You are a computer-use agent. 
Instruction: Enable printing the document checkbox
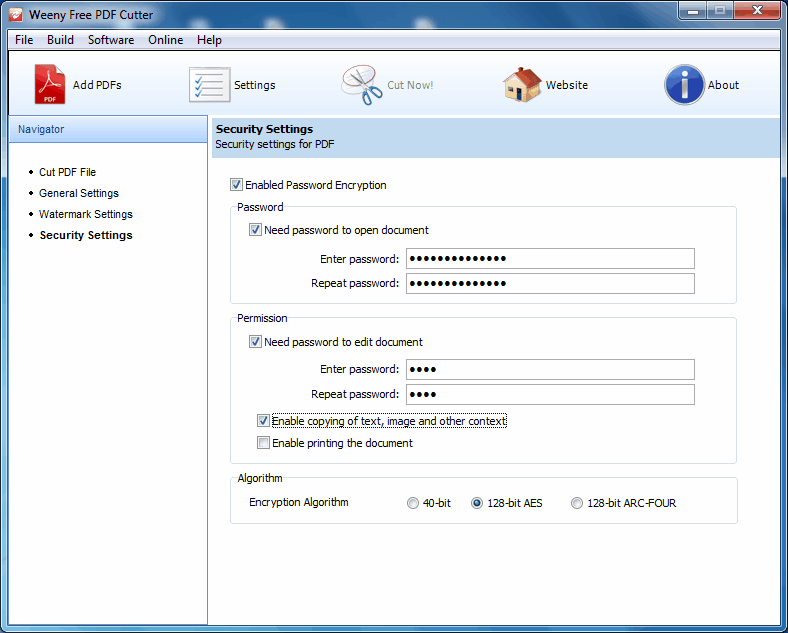(263, 443)
